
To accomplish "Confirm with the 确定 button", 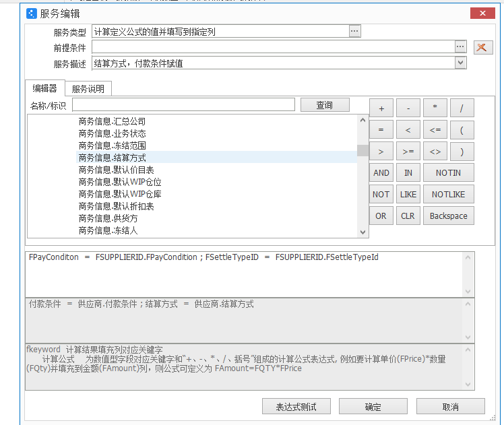I will point(373,407).
